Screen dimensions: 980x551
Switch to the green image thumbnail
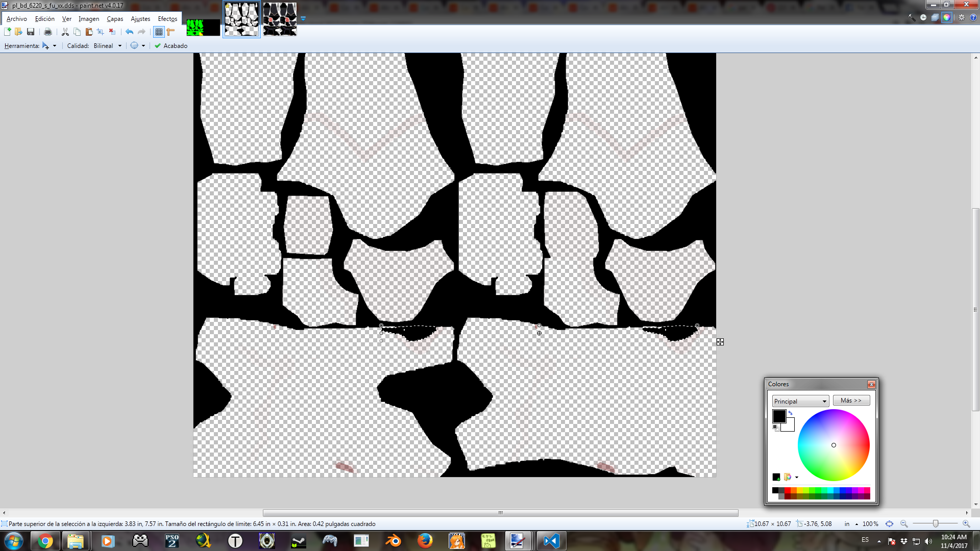click(x=203, y=27)
